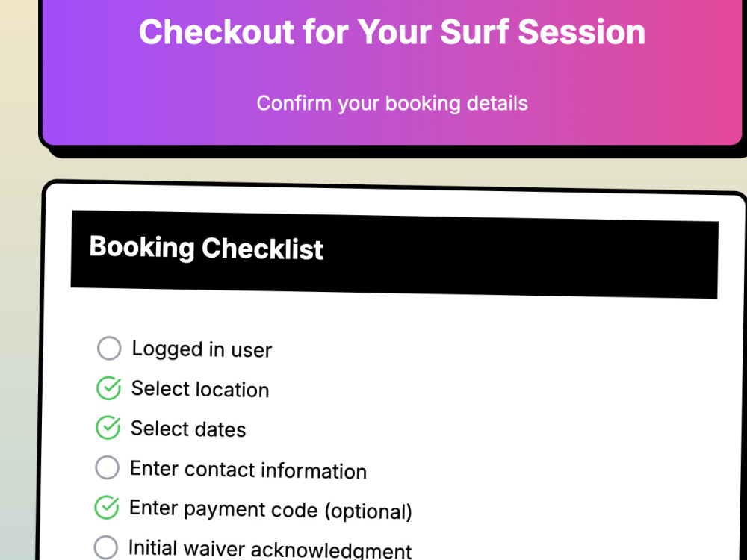Click the empty circle beside Logged in user

109,348
